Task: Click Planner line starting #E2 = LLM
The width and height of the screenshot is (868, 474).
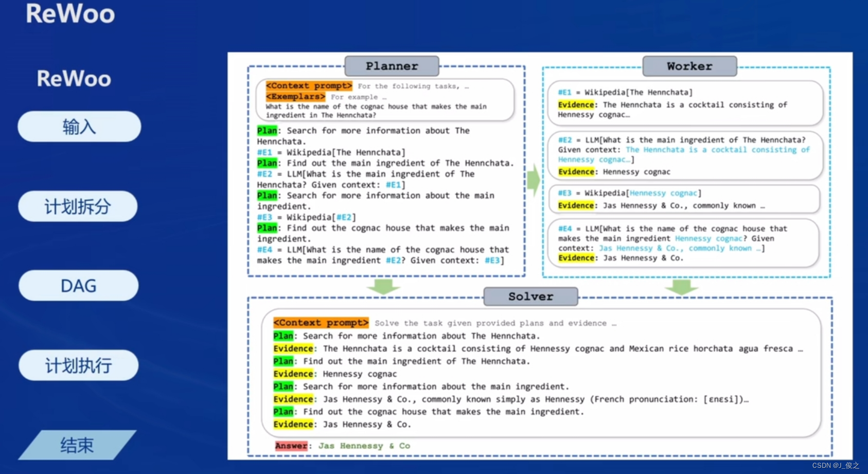Action: coord(366,179)
